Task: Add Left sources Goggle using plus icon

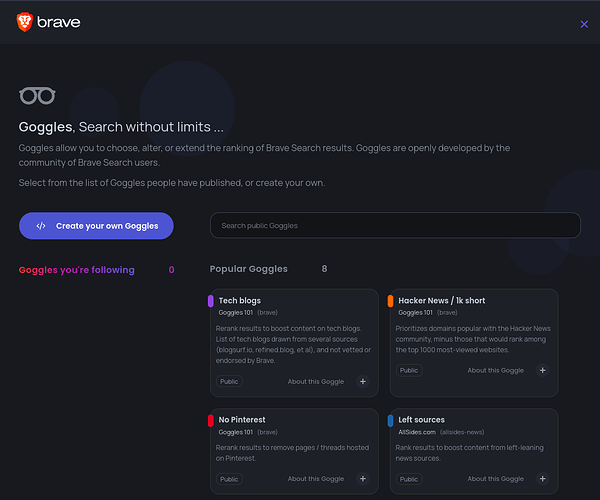Action: (543, 479)
